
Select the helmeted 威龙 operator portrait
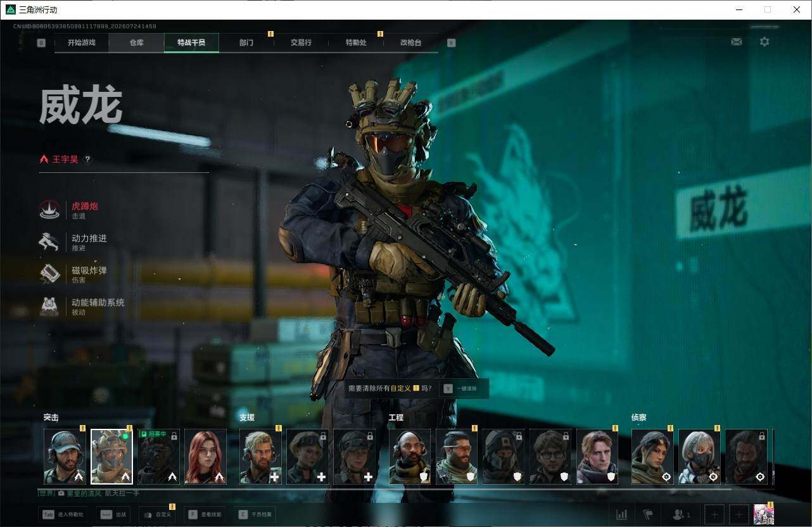click(111, 457)
